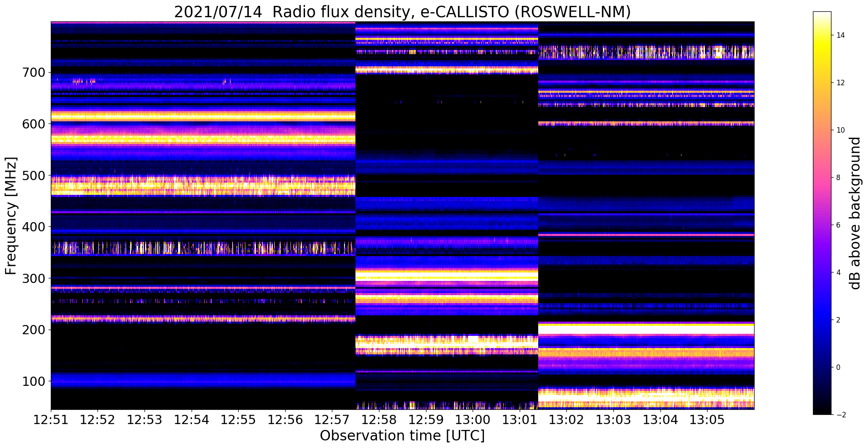Click the 12:52 time tick label
The height and width of the screenshot is (448, 868).
[98, 419]
